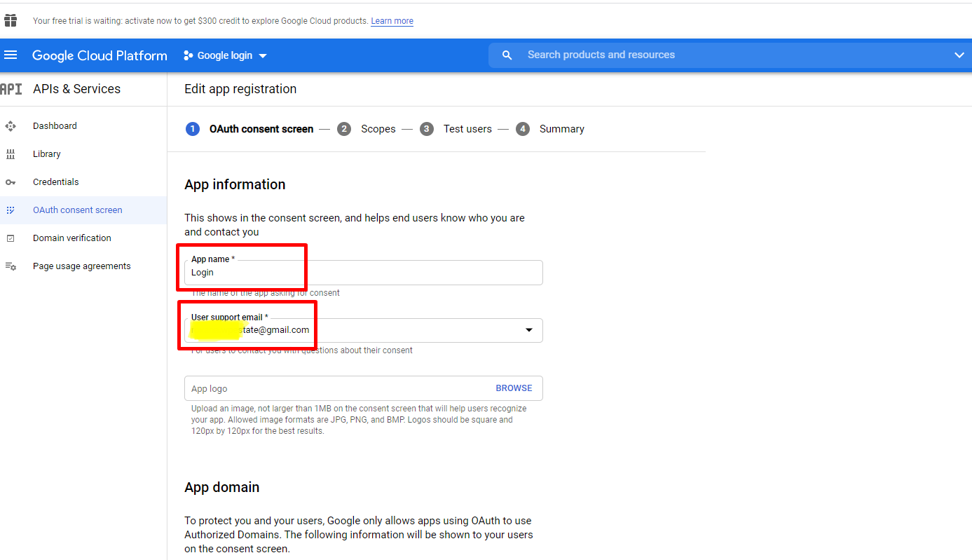Focus the App logo file field
The width and height of the screenshot is (972, 560).
coord(364,388)
